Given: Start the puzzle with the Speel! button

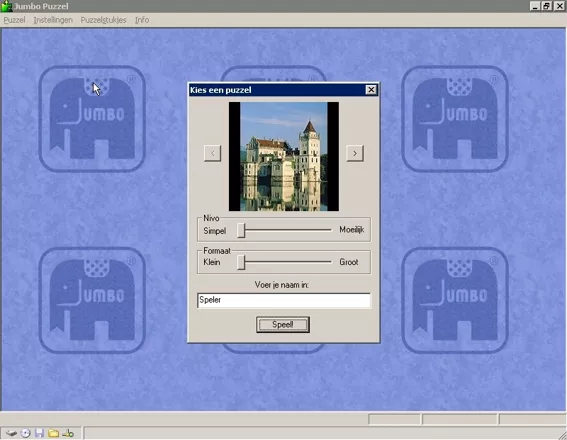Looking at the screenshot, I should click(x=283, y=324).
